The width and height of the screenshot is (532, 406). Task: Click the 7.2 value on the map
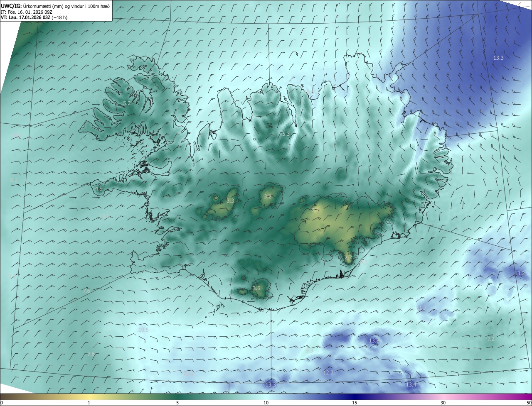pos(491,339)
